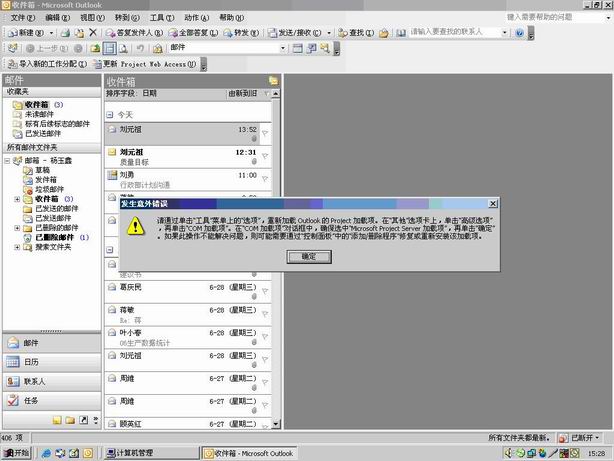This screenshot has width=614, height=461.
Task: Click the move to folder icon
Action: 79,33
